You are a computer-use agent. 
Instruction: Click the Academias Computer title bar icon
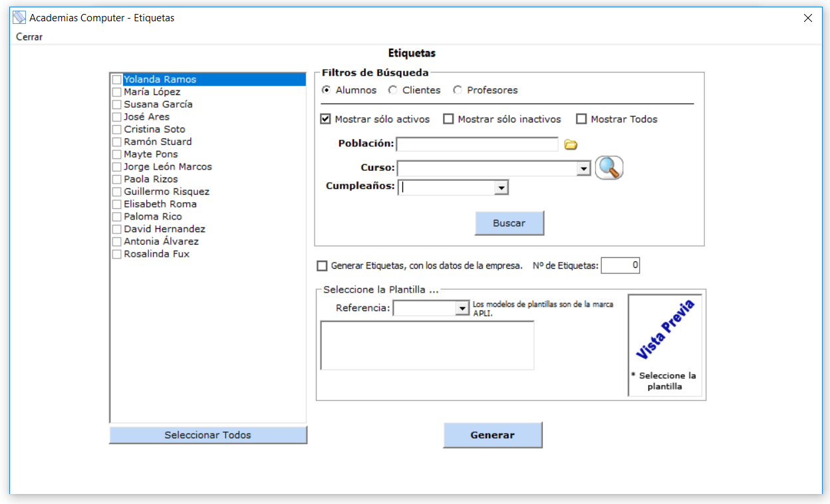tap(20, 18)
